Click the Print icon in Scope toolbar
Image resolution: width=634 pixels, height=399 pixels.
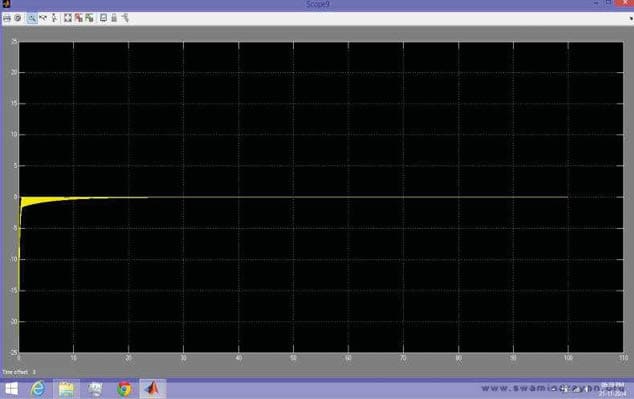[x=7, y=18]
